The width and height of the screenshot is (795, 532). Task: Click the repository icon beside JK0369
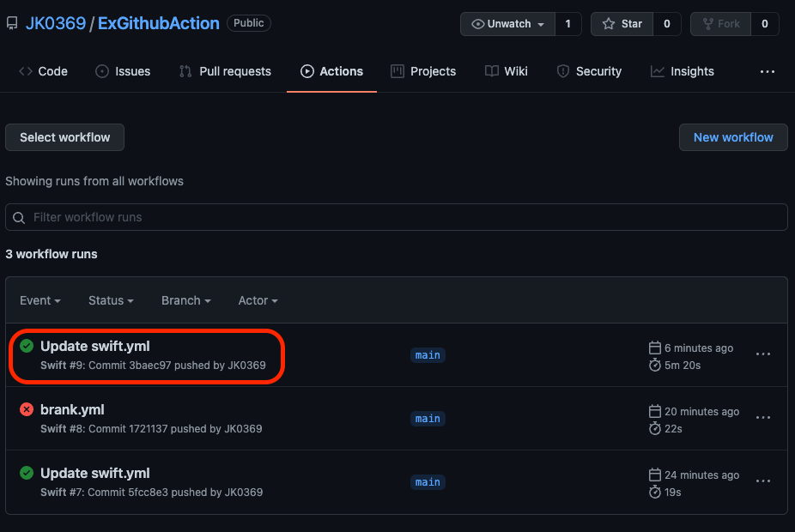tap(12, 23)
